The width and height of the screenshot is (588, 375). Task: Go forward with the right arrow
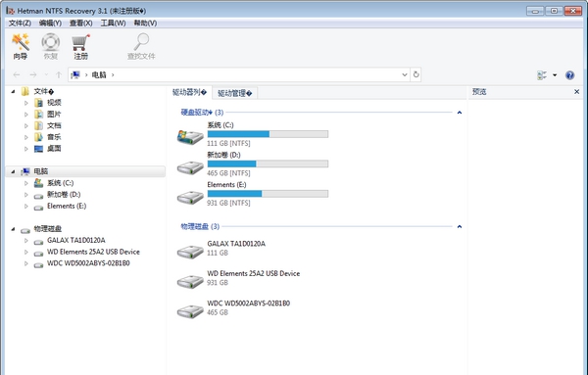click(33, 75)
